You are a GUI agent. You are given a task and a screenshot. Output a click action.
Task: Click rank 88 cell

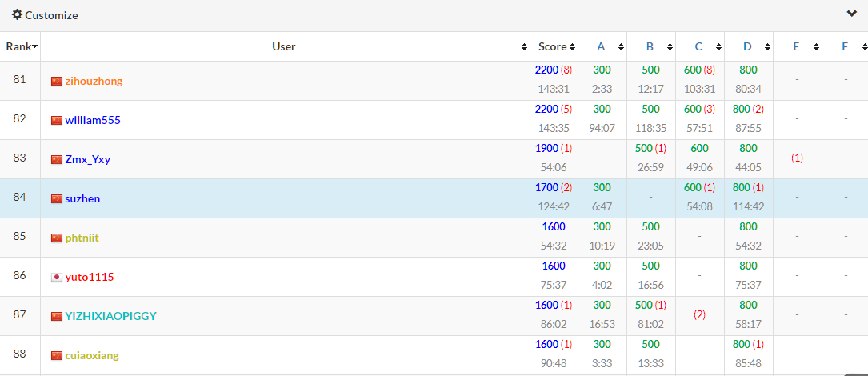pos(20,355)
